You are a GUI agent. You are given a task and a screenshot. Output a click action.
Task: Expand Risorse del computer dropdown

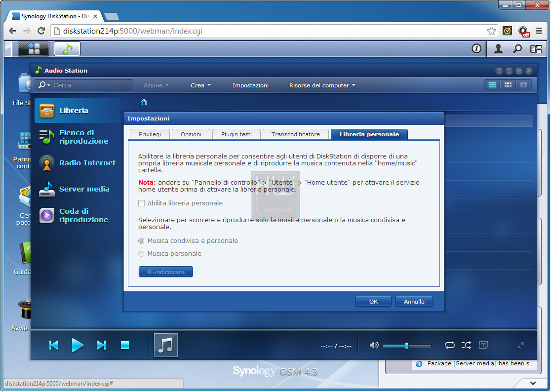click(322, 85)
